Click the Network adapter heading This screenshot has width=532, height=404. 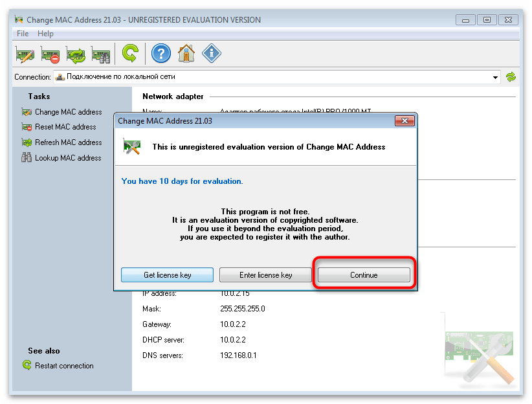point(173,96)
